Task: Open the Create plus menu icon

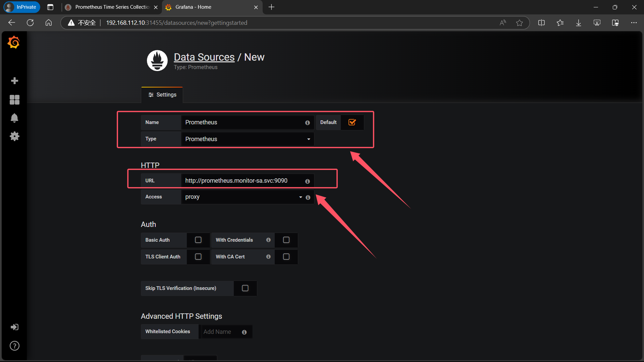Action: click(x=14, y=81)
